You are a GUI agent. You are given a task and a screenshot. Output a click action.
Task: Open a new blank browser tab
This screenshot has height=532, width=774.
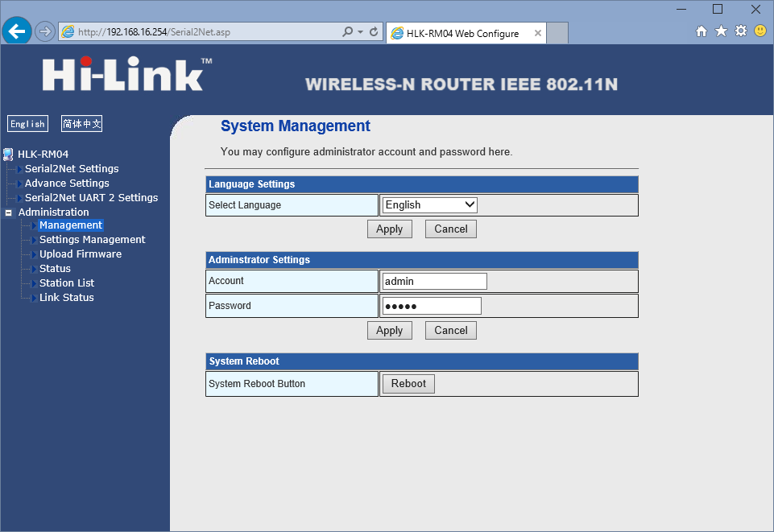click(x=557, y=33)
